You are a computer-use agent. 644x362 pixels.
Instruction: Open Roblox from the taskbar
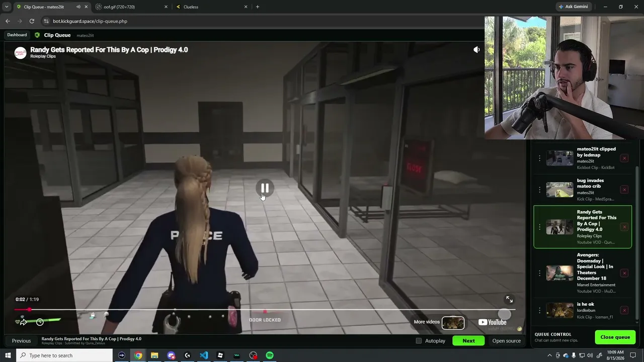(220, 355)
